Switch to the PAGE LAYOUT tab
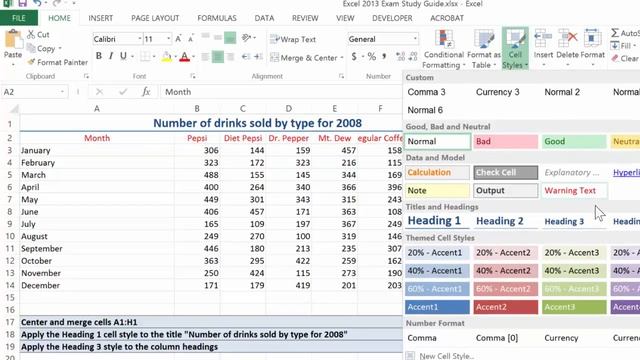The height and width of the screenshot is (360, 640). point(155,18)
